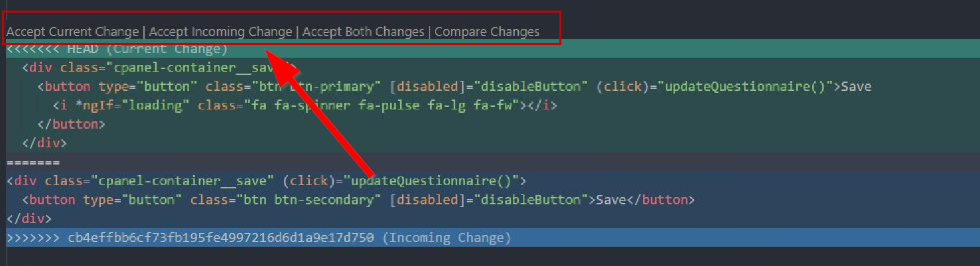Click the Accept Current Change link
This screenshot has height=266, width=980.
coord(72,32)
